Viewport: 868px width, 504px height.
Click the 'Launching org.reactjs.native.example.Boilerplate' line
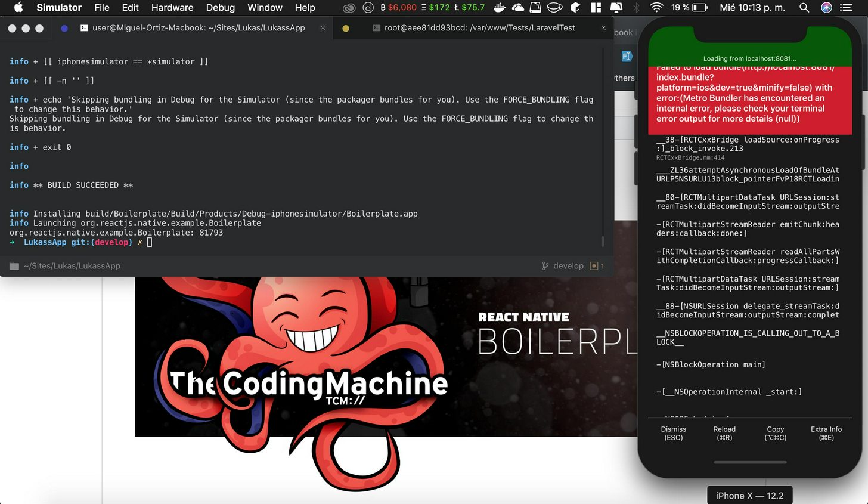click(135, 223)
